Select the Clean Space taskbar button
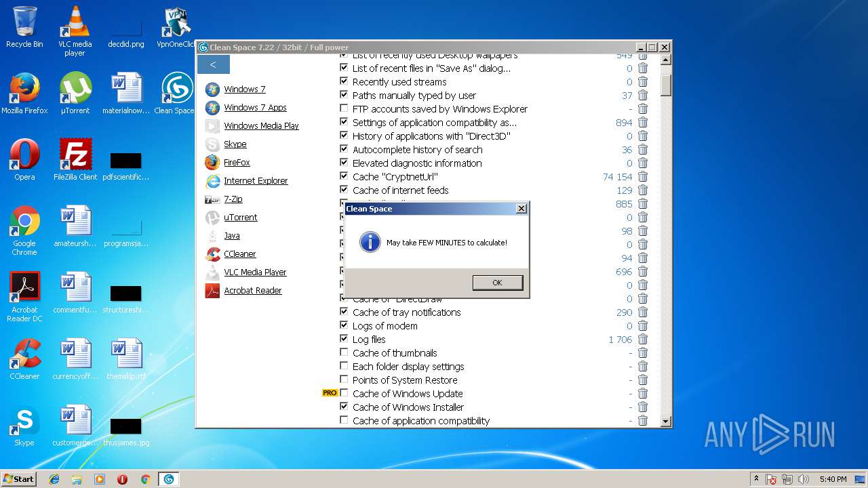The width and height of the screenshot is (868, 488). pos(168,479)
